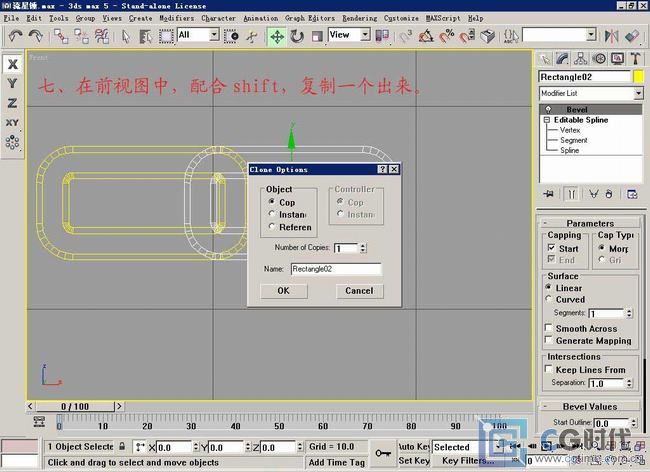Enable Generate Mapping checkbox
The image size is (650, 472).
click(548, 340)
